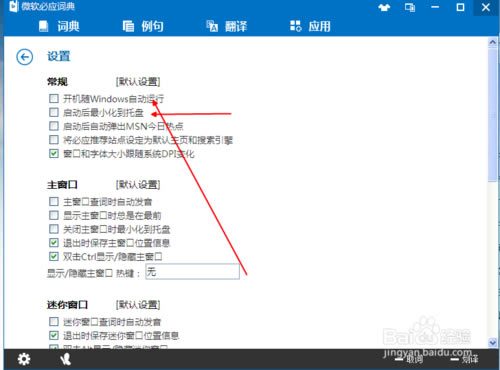
Task: Click the scrollbar up arrow
Action: (493, 42)
